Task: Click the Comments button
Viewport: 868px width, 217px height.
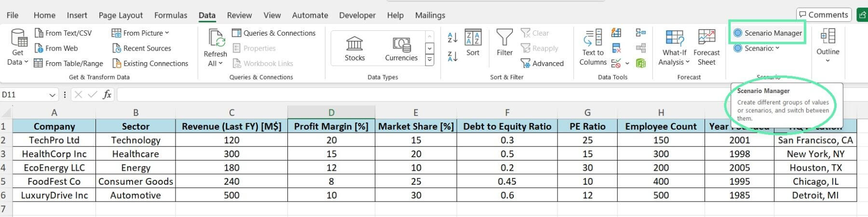Action: pyautogui.click(x=823, y=14)
